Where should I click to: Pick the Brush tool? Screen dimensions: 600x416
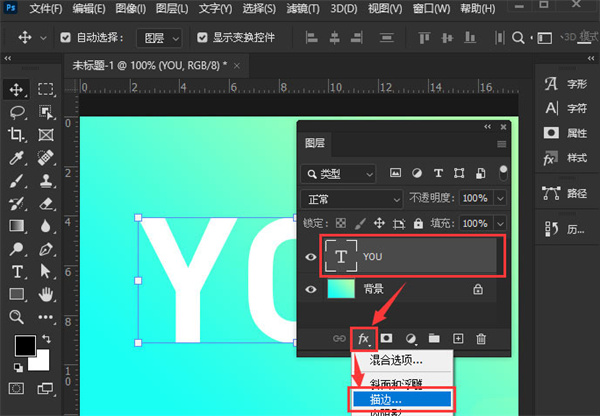coord(16,181)
